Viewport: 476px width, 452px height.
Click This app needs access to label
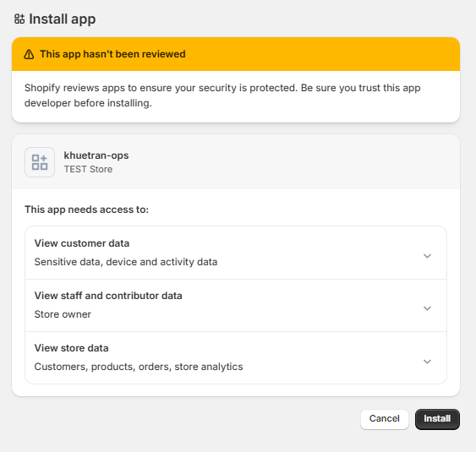86,210
